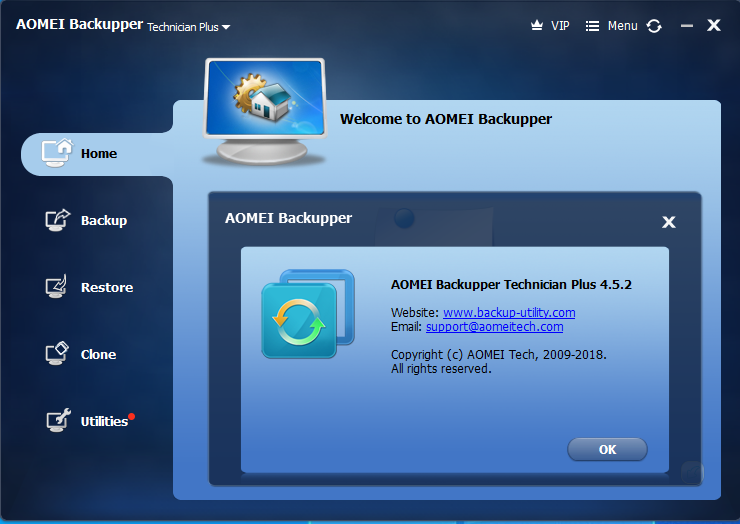The image size is (740, 524).
Task: Open the Menu text item
Action: 622,26
